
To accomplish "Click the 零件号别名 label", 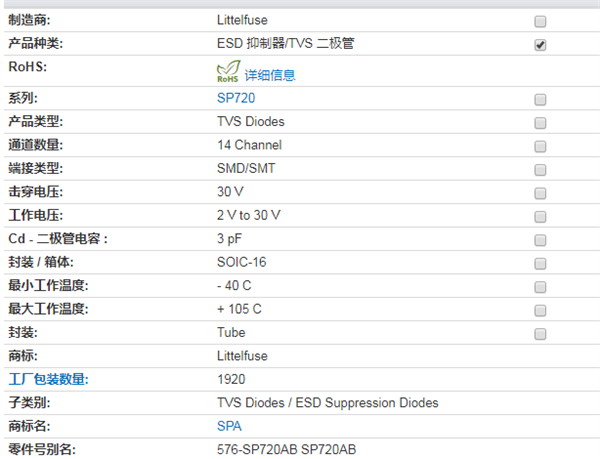I will point(42,449).
